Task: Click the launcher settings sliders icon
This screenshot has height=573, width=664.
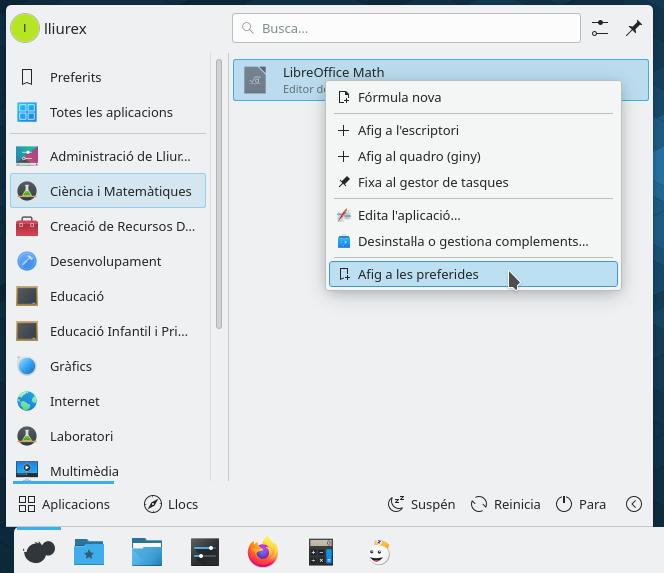Action: (600, 28)
